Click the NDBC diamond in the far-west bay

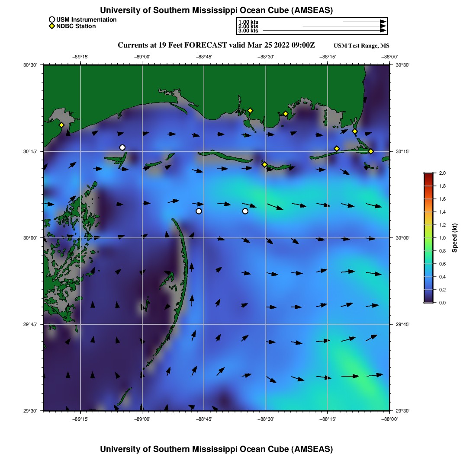coord(61,125)
